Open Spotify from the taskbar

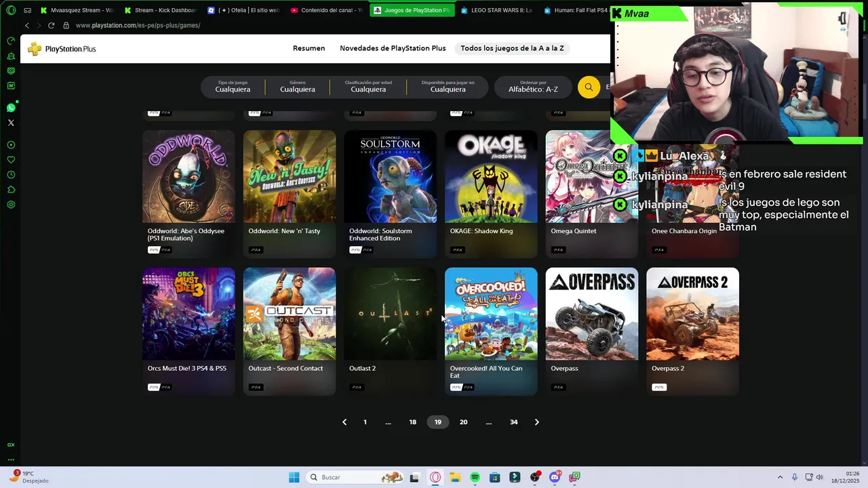tap(475, 477)
